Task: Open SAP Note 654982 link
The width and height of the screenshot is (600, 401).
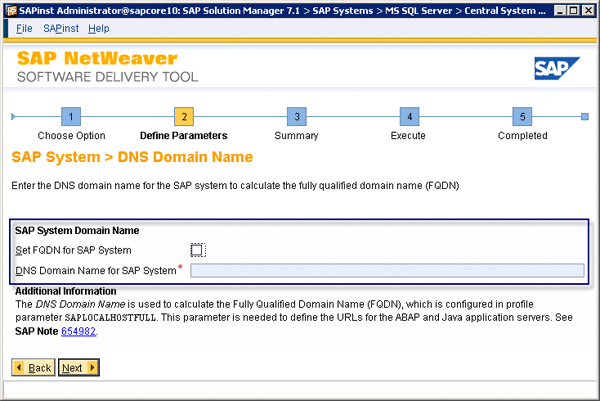Action: (x=79, y=330)
